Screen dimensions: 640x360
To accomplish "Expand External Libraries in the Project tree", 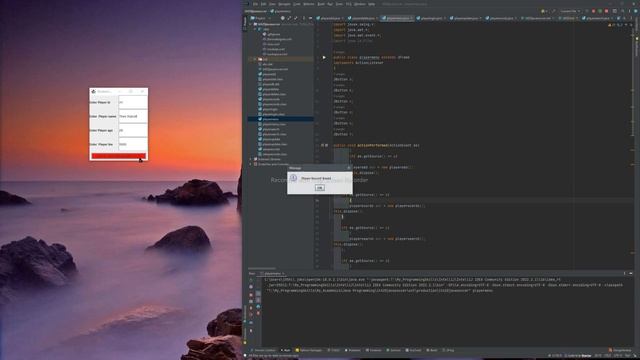I will click(250, 159).
